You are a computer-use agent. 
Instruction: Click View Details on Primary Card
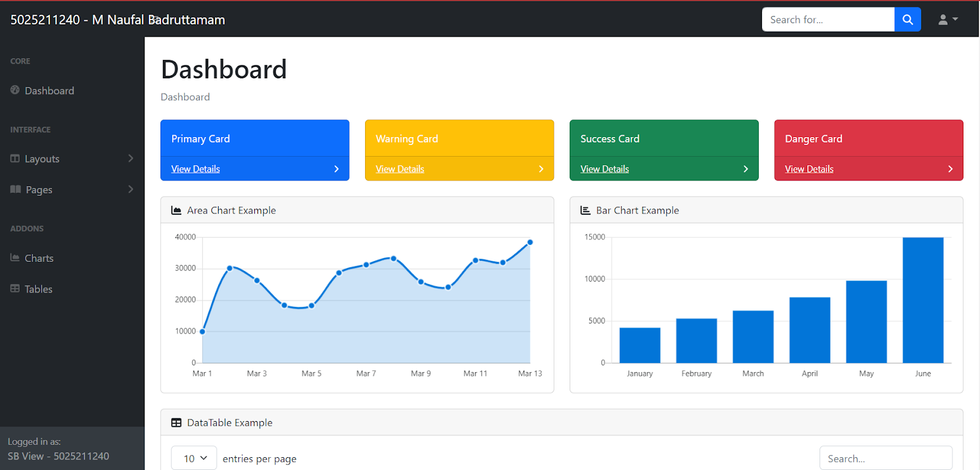click(195, 169)
